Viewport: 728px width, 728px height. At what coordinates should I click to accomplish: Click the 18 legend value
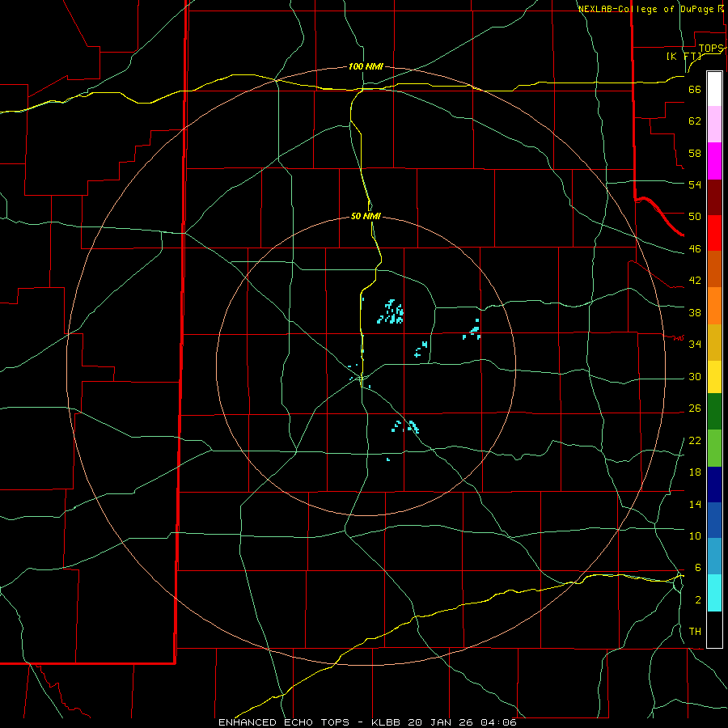pos(695,472)
